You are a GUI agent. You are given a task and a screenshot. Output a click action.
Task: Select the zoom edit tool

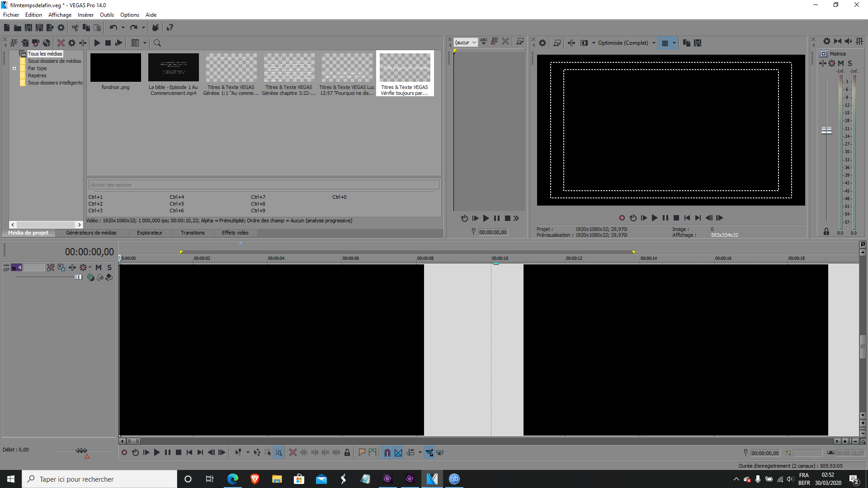pyautogui.click(x=279, y=452)
